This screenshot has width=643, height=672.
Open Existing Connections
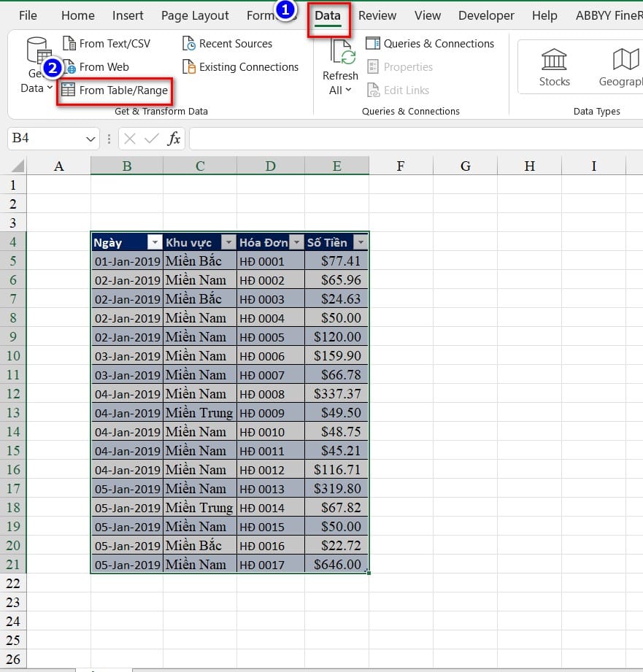coord(189,67)
